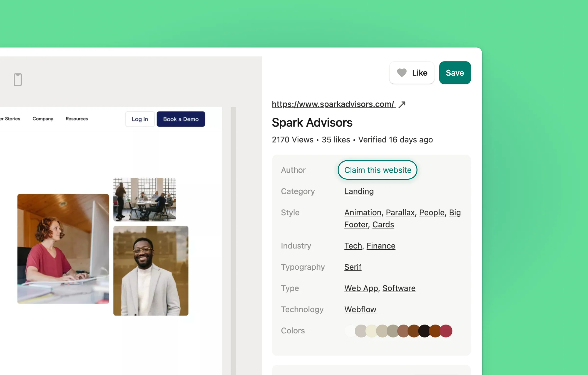Viewport: 588px width, 375px height.
Task: Save this website to collection
Action: (455, 73)
